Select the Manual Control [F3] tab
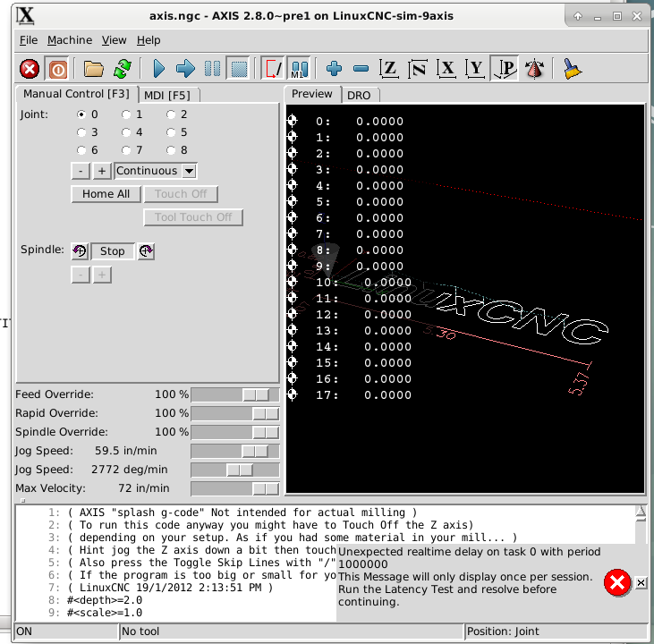The image size is (654, 644). [x=76, y=94]
